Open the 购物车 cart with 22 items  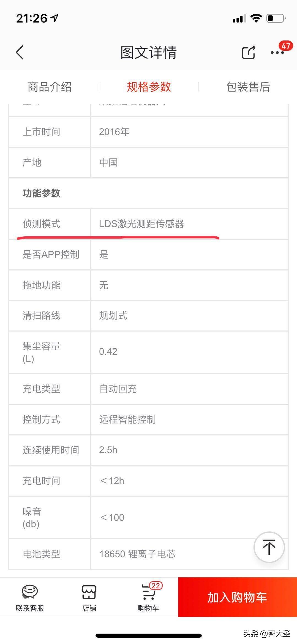148,598
